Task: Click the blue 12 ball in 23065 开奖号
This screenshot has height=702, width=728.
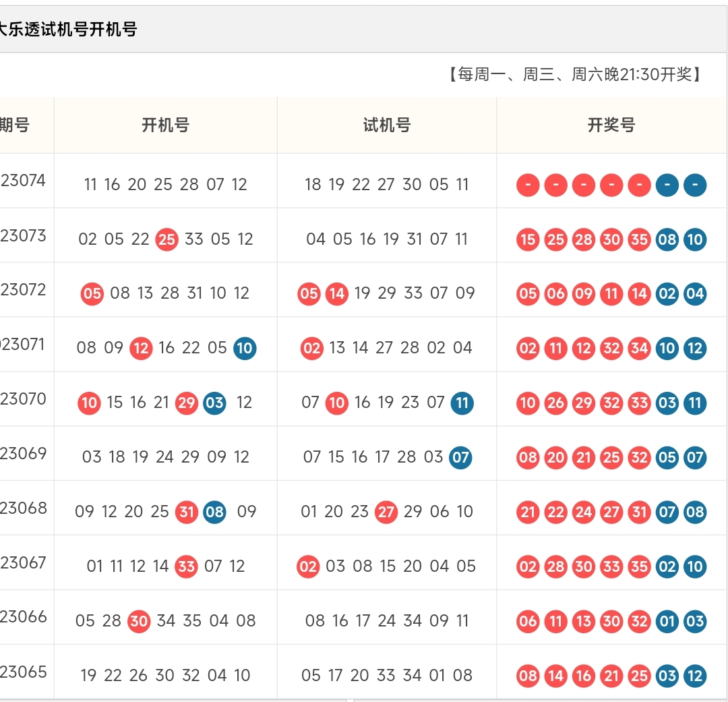Action: click(695, 676)
